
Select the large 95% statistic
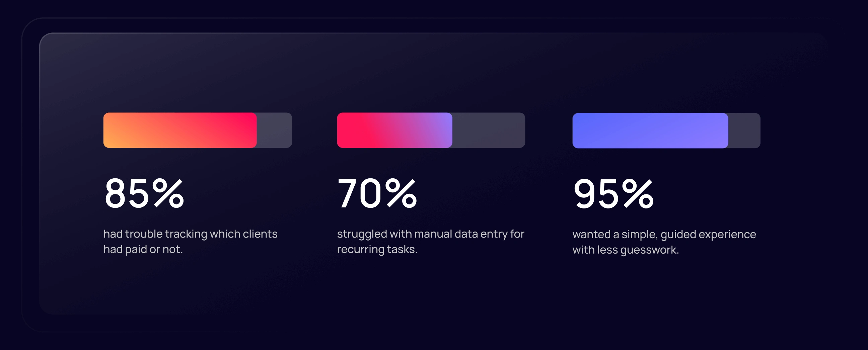tap(613, 193)
